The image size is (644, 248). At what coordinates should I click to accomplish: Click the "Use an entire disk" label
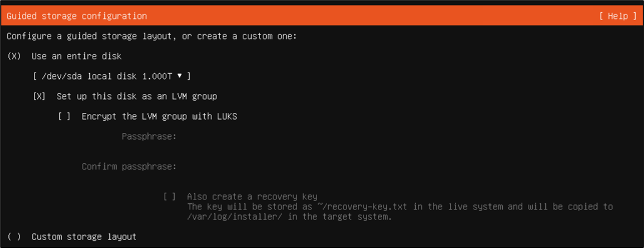pos(76,56)
